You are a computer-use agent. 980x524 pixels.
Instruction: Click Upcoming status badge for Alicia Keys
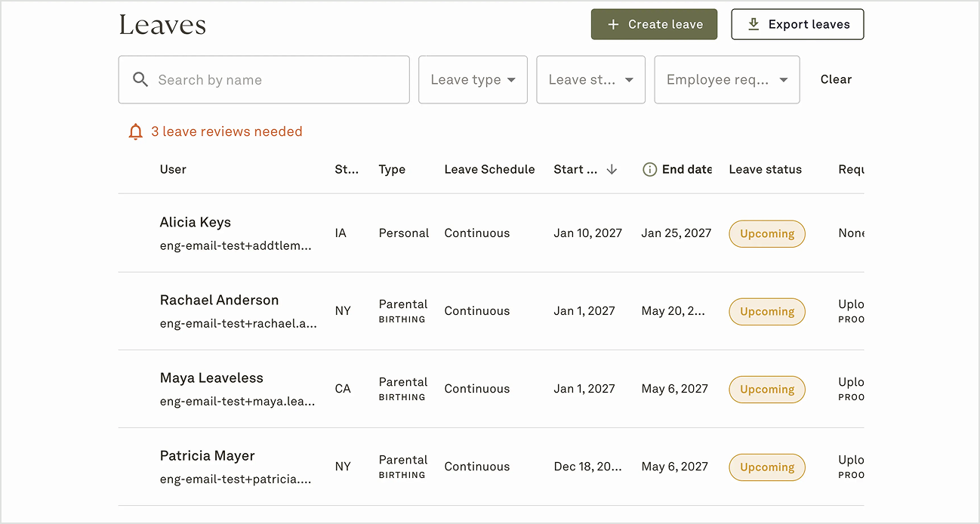point(767,234)
